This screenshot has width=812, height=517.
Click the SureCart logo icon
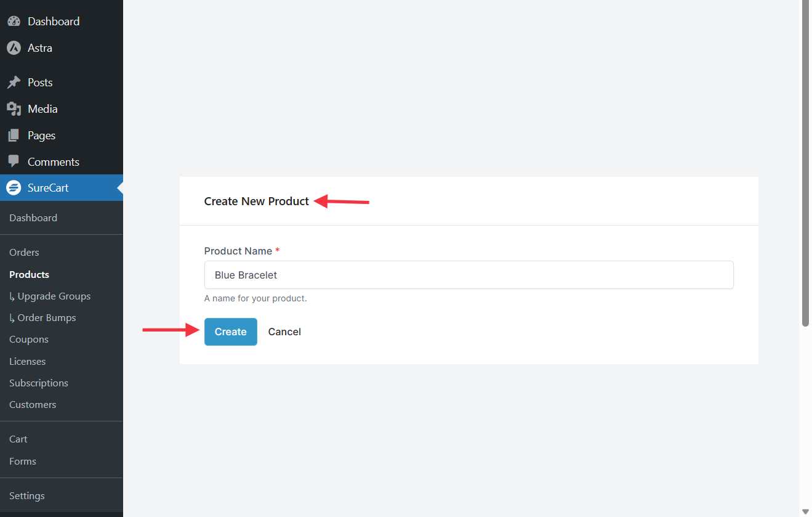click(x=14, y=188)
